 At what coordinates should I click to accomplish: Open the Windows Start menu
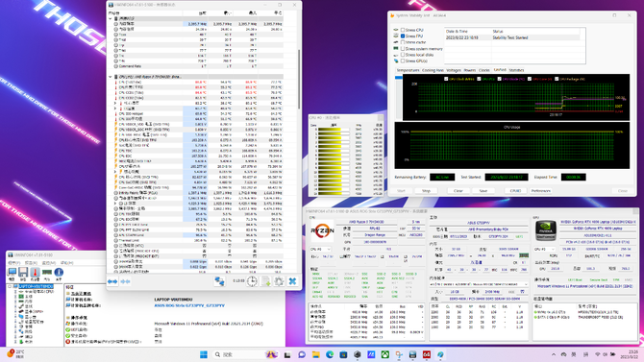click(x=204, y=354)
